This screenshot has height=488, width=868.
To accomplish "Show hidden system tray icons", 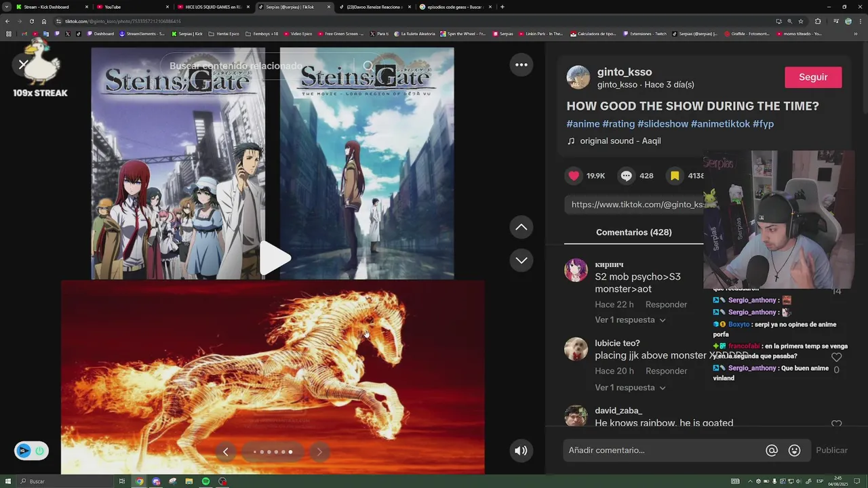I will [751, 481].
